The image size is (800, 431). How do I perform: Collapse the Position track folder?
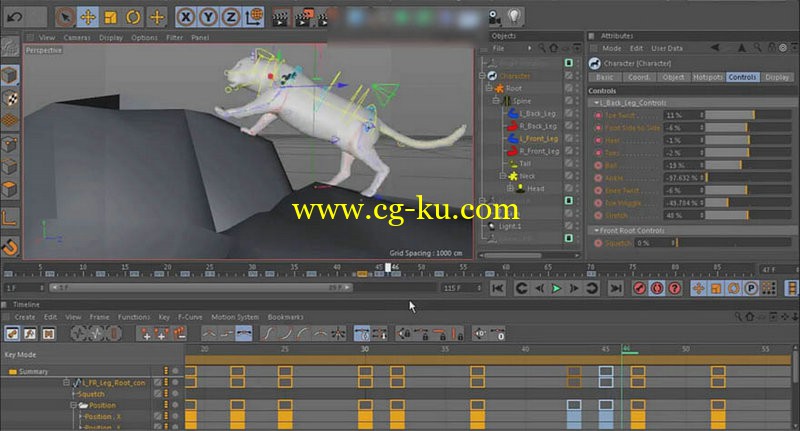click(73, 405)
